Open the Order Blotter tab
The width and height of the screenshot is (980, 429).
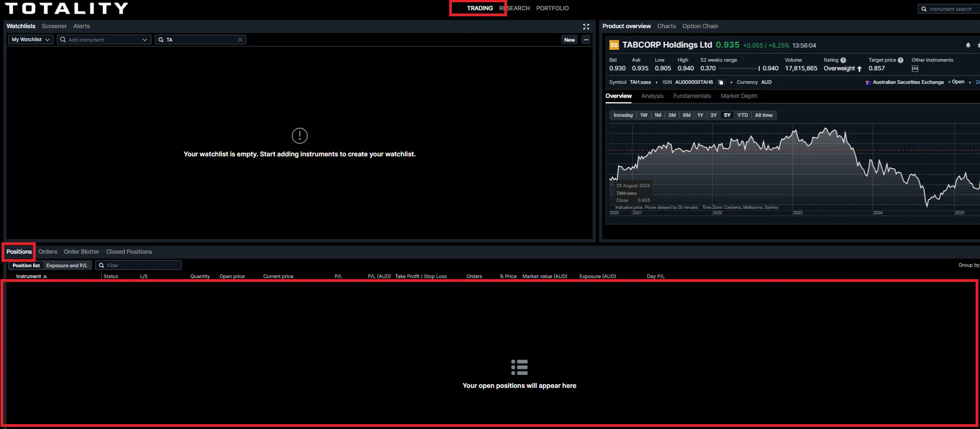pyautogui.click(x=82, y=252)
